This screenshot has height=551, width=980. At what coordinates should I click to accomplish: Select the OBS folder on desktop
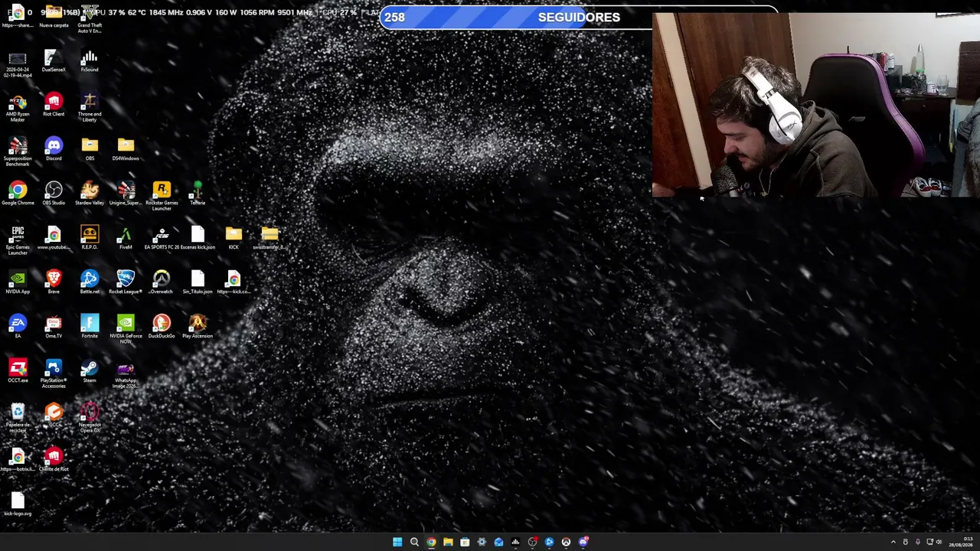coord(90,147)
